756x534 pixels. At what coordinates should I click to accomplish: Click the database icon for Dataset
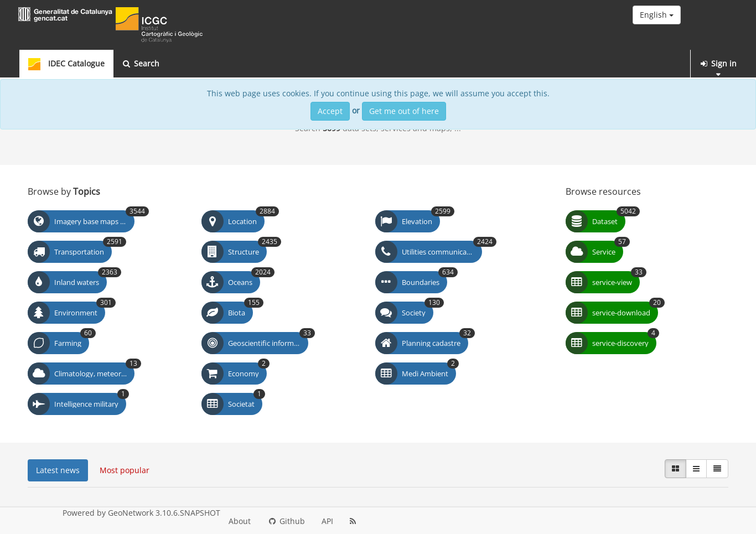point(577,221)
